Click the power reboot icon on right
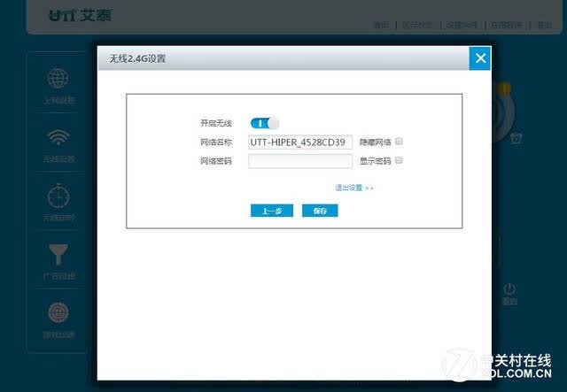The height and width of the screenshot is (392, 567). tap(509, 289)
